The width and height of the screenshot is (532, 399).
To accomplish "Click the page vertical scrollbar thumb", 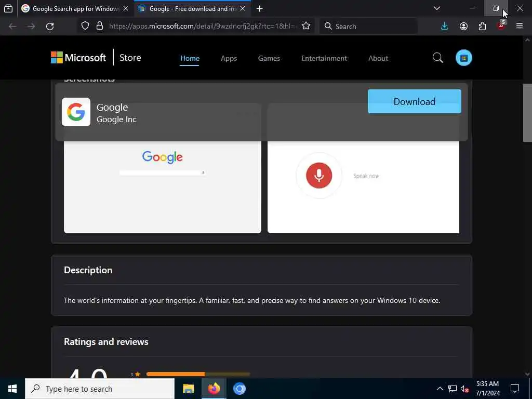I will tap(527, 113).
